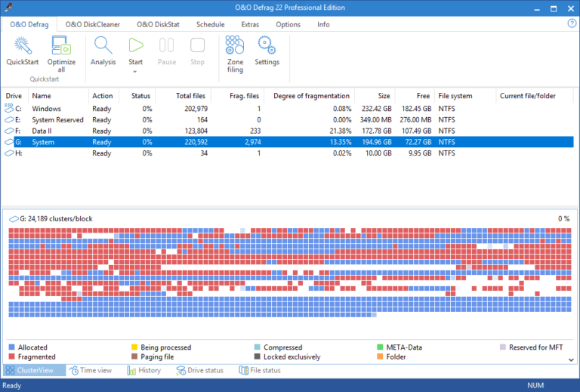Click the 182.45 GB free cell
The height and width of the screenshot is (392, 580).
415,109
